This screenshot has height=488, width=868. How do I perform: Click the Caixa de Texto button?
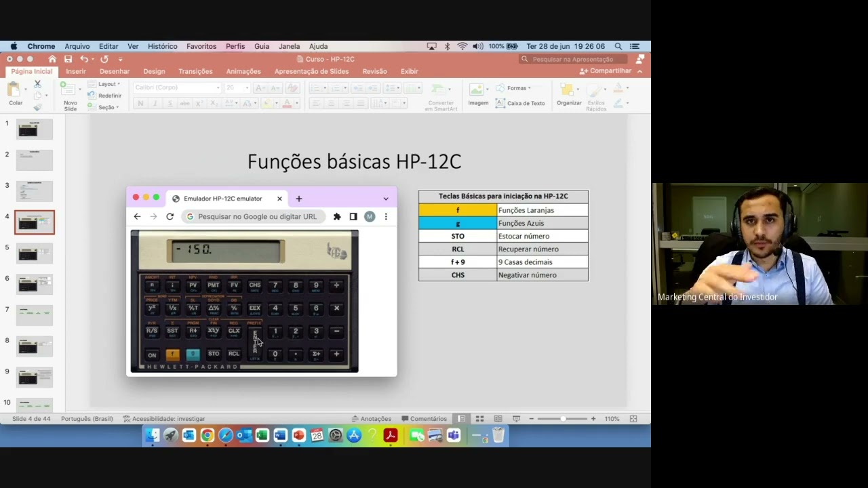click(x=520, y=103)
